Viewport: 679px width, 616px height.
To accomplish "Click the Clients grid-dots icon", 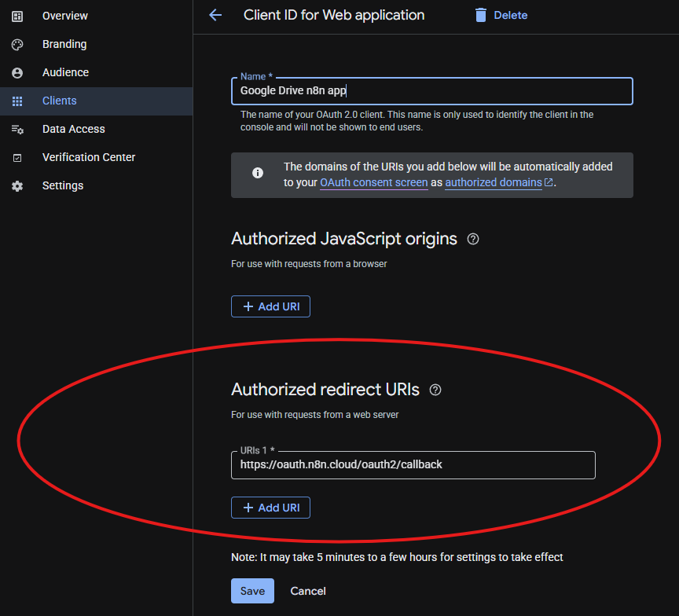I will click(x=17, y=101).
